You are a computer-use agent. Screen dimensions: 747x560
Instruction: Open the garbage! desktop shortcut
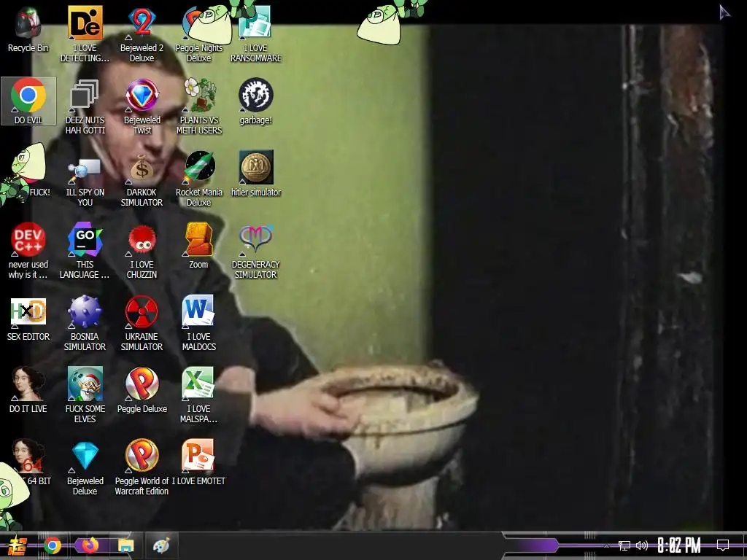click(256, 101)
